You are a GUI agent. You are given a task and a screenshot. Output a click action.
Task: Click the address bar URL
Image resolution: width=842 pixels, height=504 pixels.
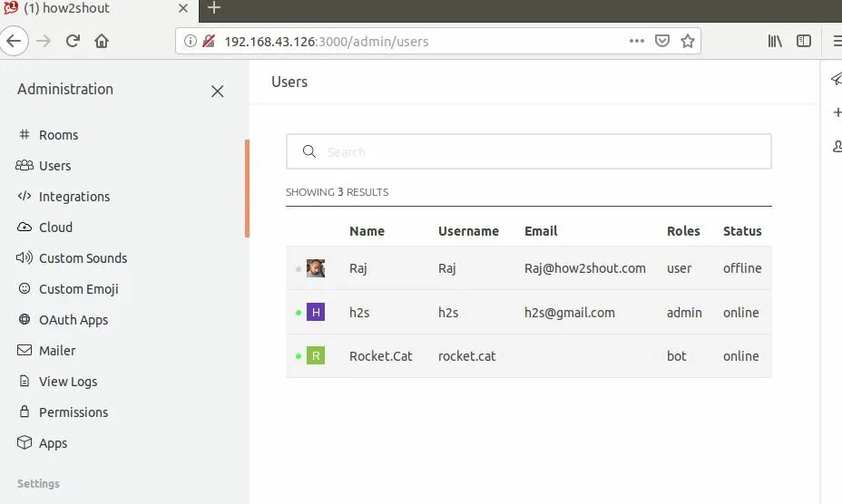[x=326, y=42]
